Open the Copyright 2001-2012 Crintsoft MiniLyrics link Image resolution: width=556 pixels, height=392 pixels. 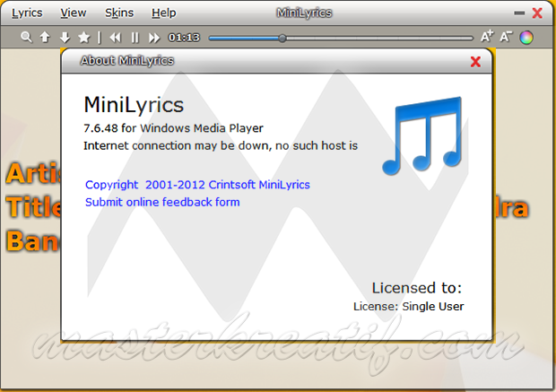click(197, 185)
